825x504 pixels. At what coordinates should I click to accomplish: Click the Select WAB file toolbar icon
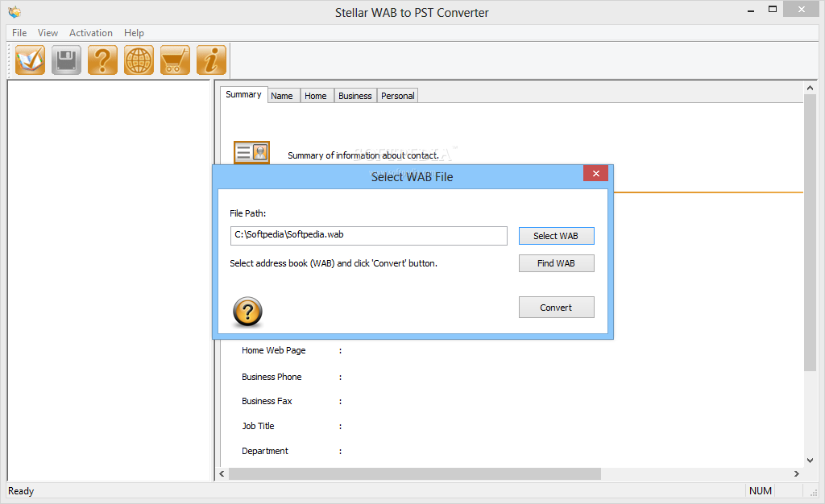[30, 60]
